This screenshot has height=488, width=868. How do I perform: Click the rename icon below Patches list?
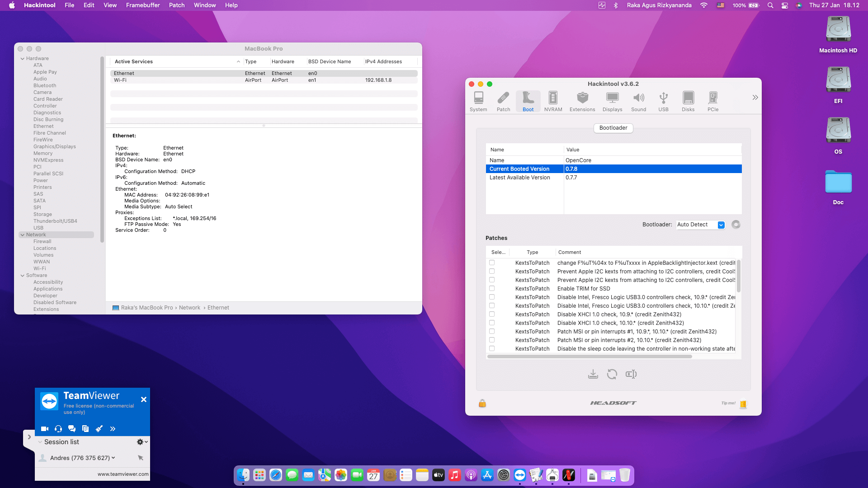[631, 374]
